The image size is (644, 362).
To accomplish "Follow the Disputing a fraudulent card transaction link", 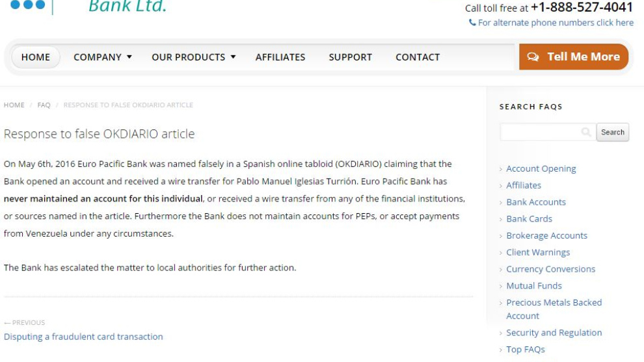I will [x=83, y=337].
